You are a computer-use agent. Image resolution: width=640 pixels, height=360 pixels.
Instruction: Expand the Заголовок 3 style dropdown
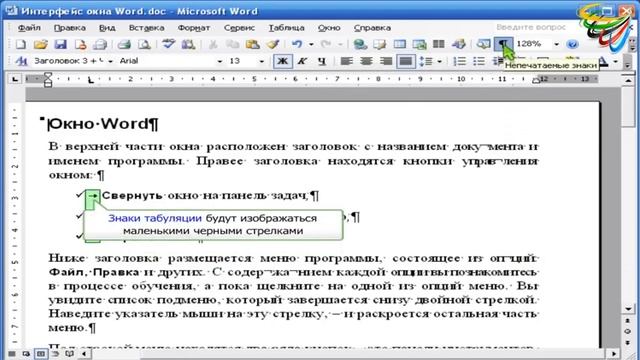(x=110, y=62)
